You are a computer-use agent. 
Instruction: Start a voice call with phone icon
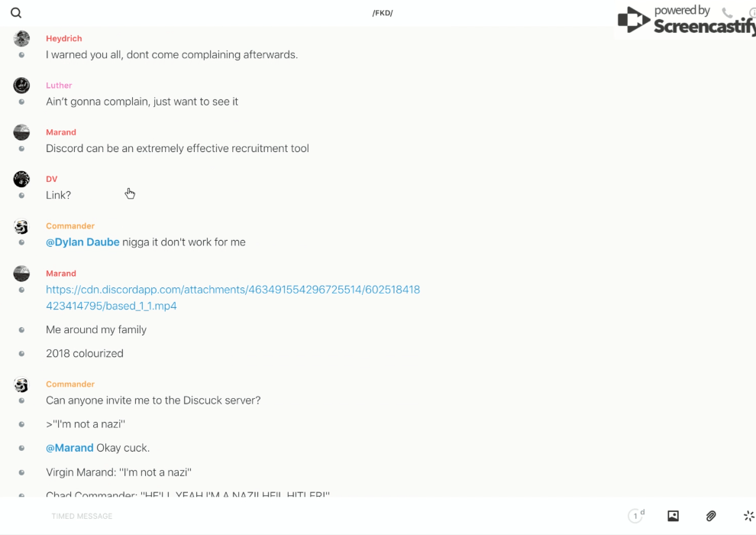(x=727, y=13)
